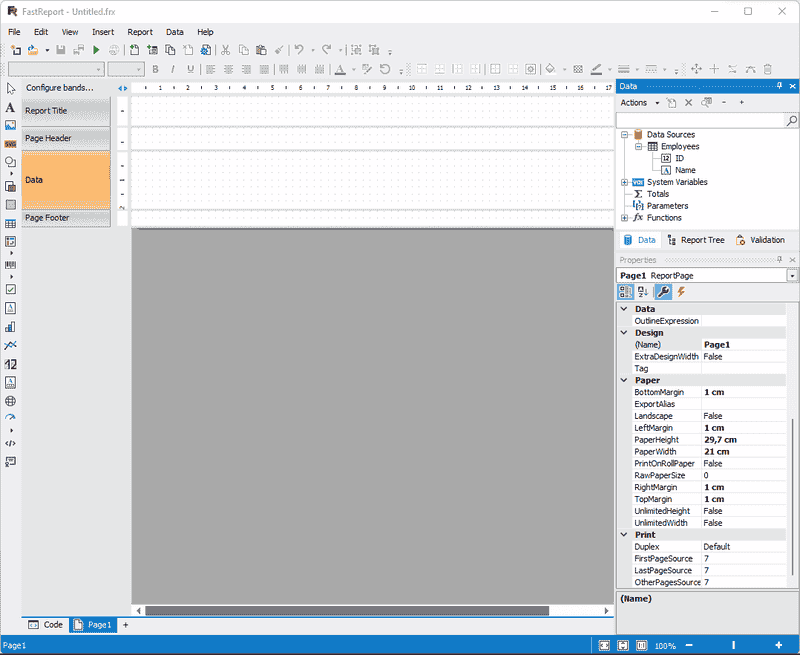Toggle Bold formatting

[155, 69]
